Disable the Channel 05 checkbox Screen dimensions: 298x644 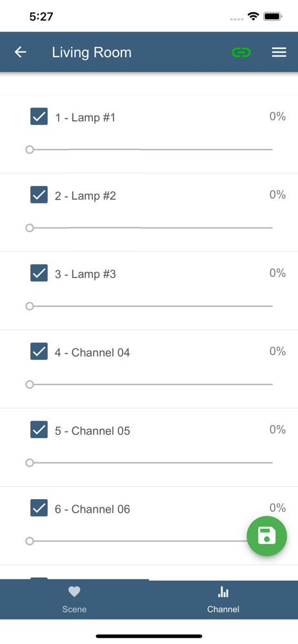39,430
